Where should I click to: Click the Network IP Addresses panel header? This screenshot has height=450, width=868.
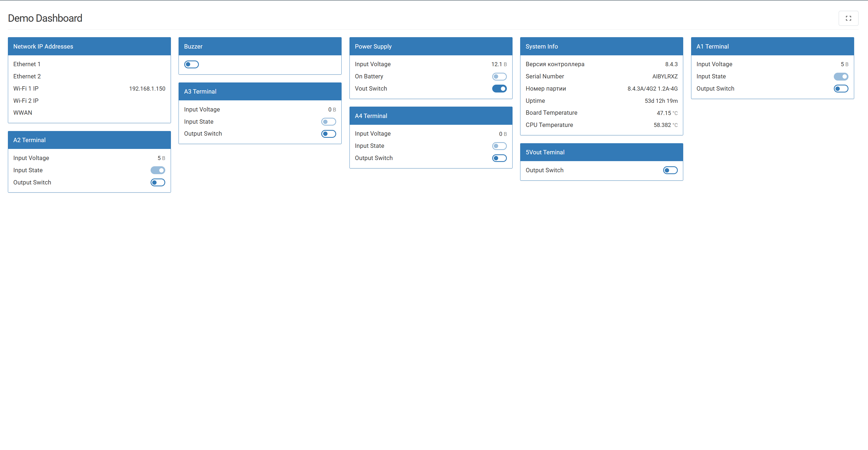click(89, 46)
